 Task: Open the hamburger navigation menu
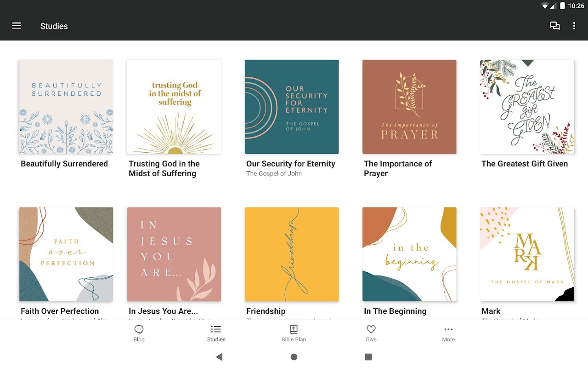pyautogui.click(x=17, y=26)
